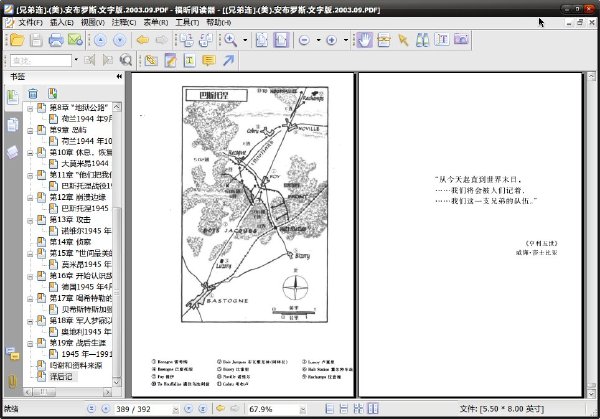Viewport: 600px width, 419px height.
Task: Open the zoom percentage dropdown in status bar
Action: click(x=302, y=409)
